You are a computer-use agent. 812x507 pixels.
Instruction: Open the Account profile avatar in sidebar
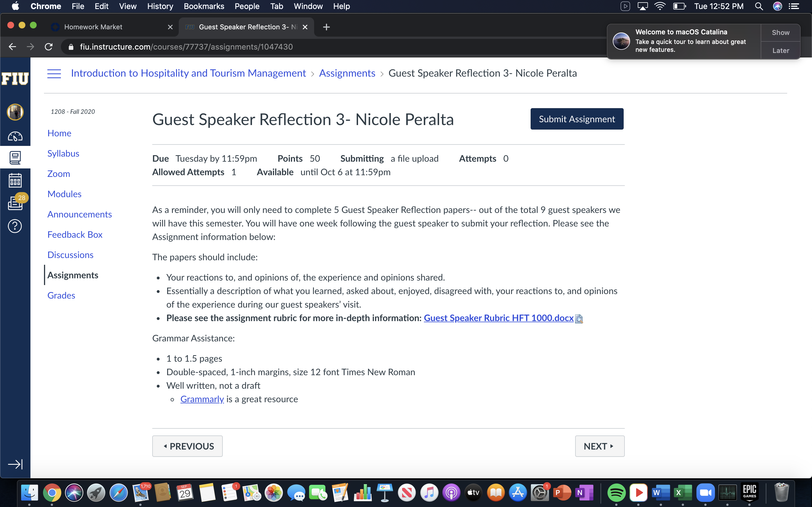[x=15, y=112]
